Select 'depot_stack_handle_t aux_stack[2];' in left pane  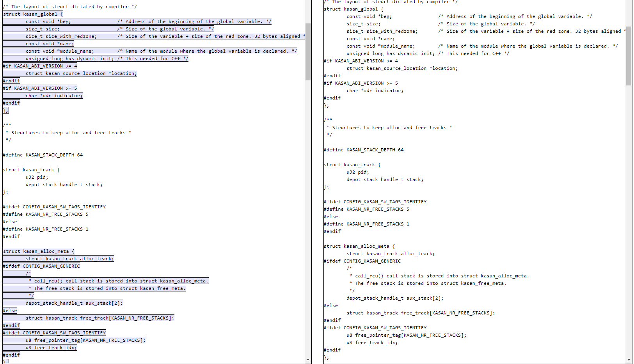74,303
